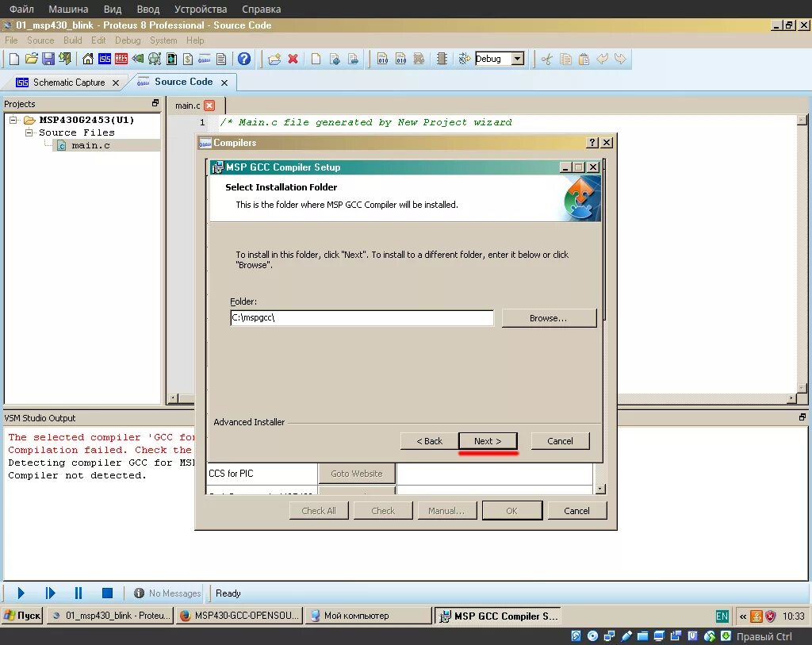Click the Undo arrow icon
Viewport: 812px width, 645px height.
(x=602, y=59)
